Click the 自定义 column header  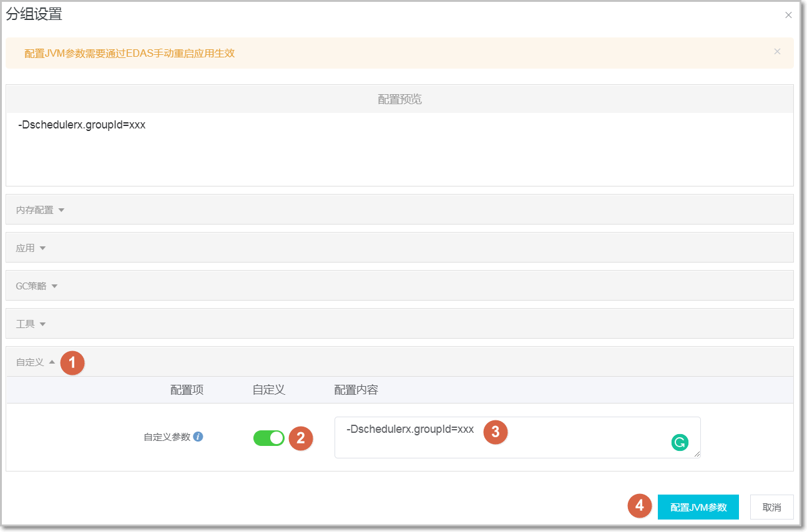(x=269, y=390)
